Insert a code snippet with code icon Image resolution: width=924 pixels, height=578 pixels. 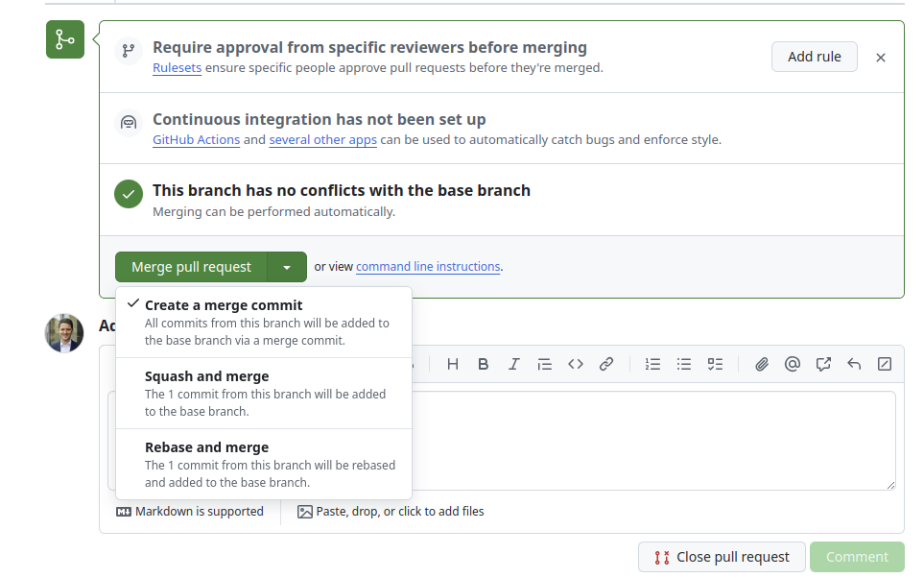[x=576, y=364]
